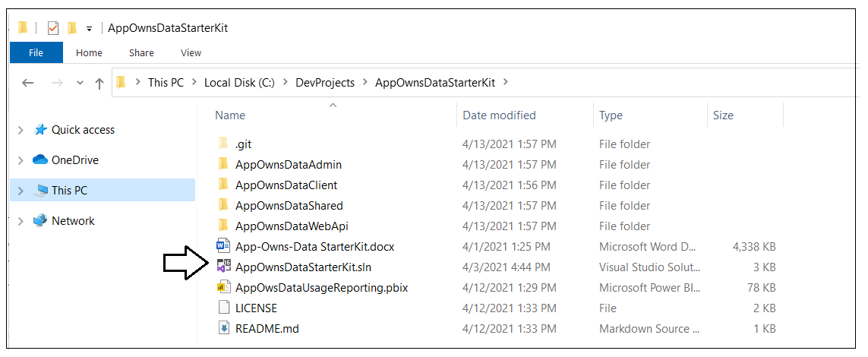Screen dimensions: 868x357
Task: Click Visual Studio Solut... type cell
Action: click(649, 267)
